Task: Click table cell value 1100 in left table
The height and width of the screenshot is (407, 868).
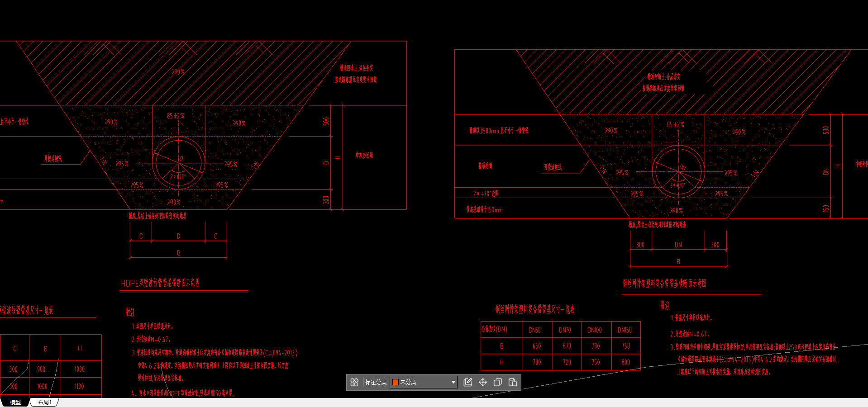Action: (x=79, y=386)
